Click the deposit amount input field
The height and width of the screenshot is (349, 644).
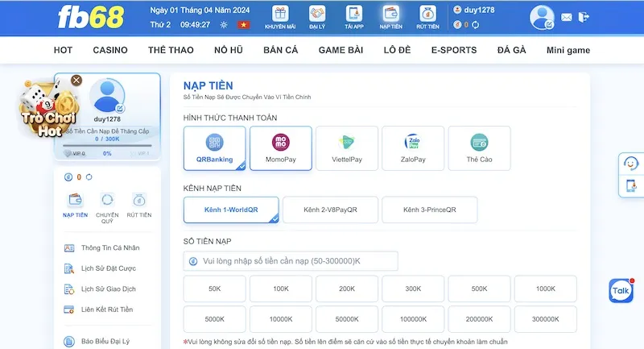291,261
